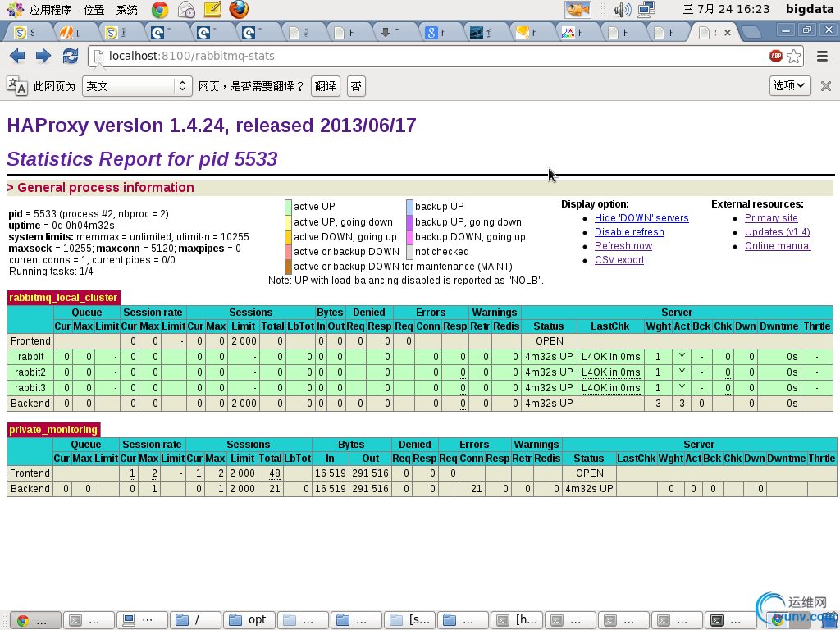Click the Hide 'DOWN' servers link
This screenshot has height=630, width=840.
pyautogui.click(x=641, y=218)
